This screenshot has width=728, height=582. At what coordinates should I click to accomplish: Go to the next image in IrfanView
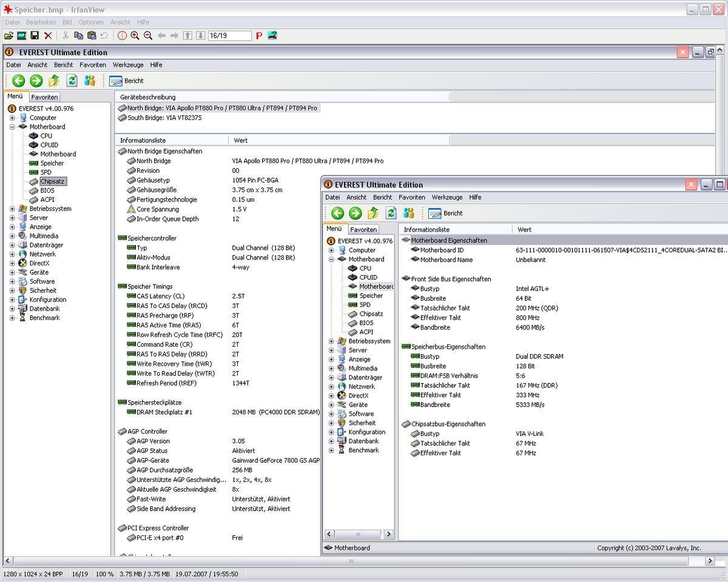click(x=175, y=36)
